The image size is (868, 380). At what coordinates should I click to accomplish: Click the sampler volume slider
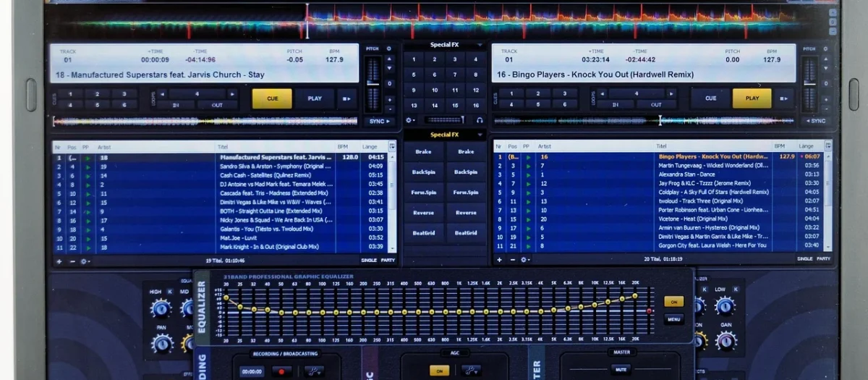pos(445,120)
